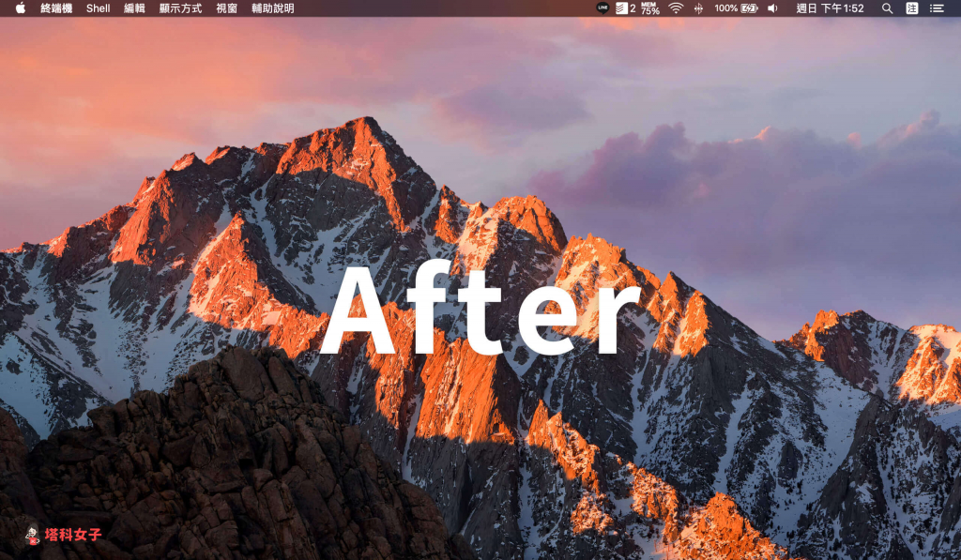Viewport: 961px width, 560px height.
Task: Open the Bluetooth status menu
Action: [x=698, y=8]
